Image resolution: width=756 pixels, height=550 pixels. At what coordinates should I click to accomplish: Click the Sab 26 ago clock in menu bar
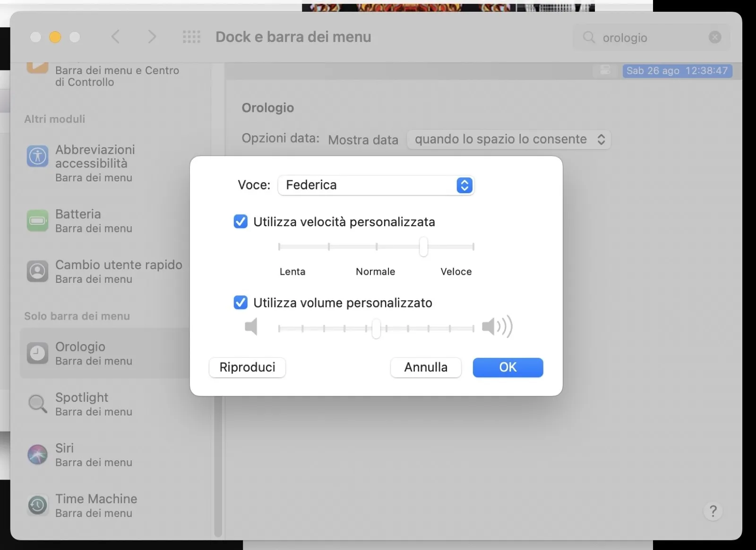pos(677,71)
